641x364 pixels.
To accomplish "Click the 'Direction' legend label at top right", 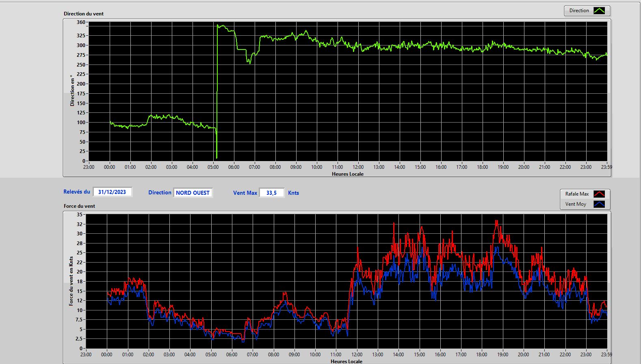I will click(579, 11).
